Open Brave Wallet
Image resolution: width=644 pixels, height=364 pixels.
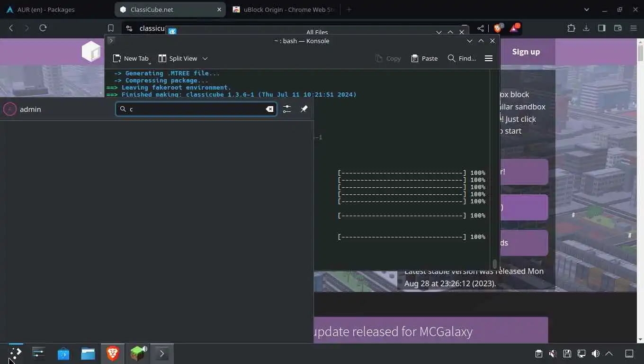tap(617, 28)
